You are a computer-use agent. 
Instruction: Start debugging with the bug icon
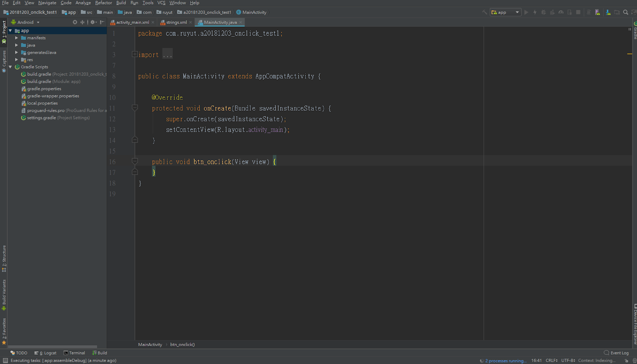543,12
